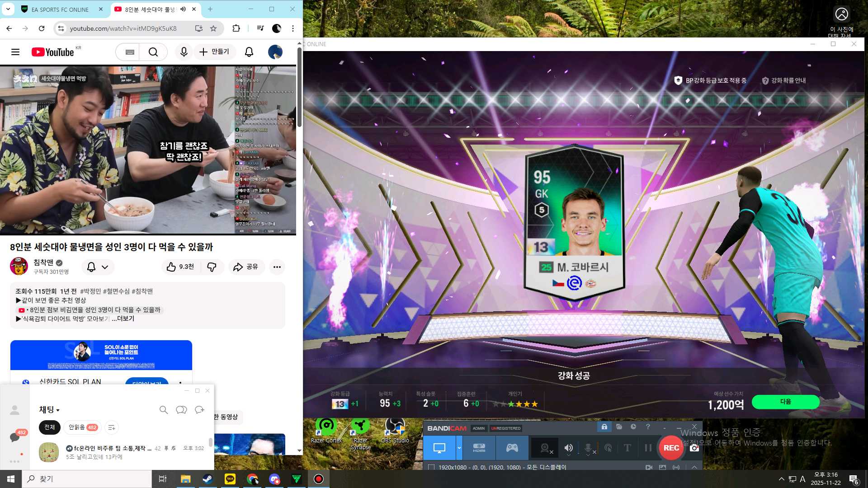Search chats in KakaoTalk
Image resolution: width=868 pixels, height=488 pixels.
[x=164, y=410]
